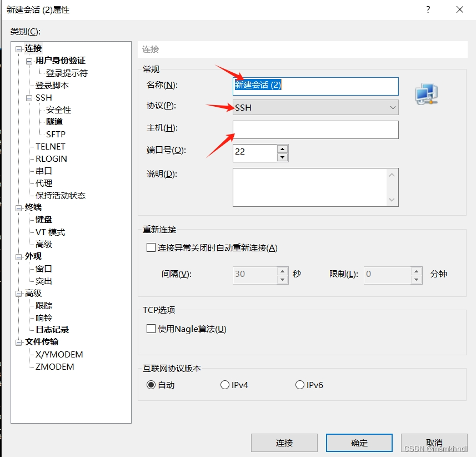This screenshot has height=457, width=476.
Task: Click the 名称 session name field
Action: coord(315,86)
